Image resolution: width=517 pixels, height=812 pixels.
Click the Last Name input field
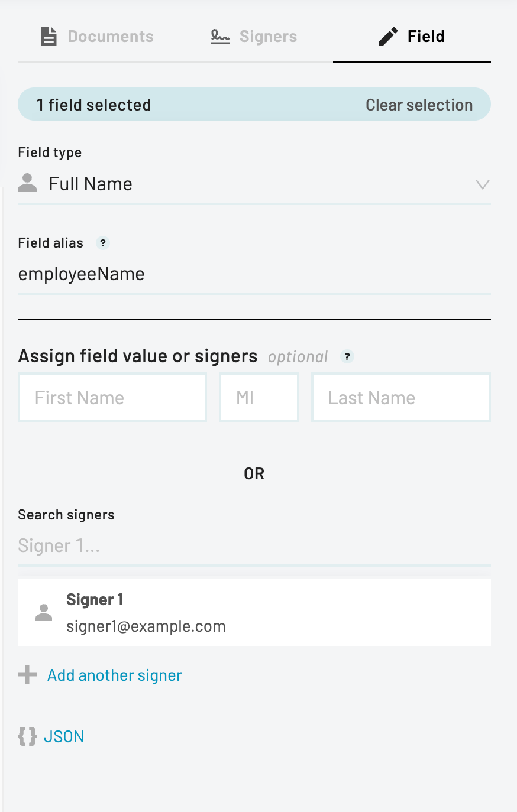[x=401, y=398]
